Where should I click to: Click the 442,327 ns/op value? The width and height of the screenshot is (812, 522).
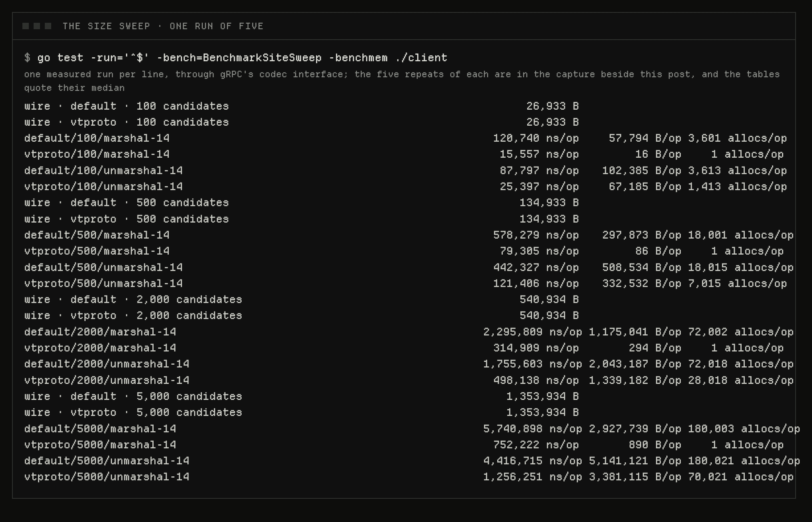pyautogui.click(x=536, y=267)
